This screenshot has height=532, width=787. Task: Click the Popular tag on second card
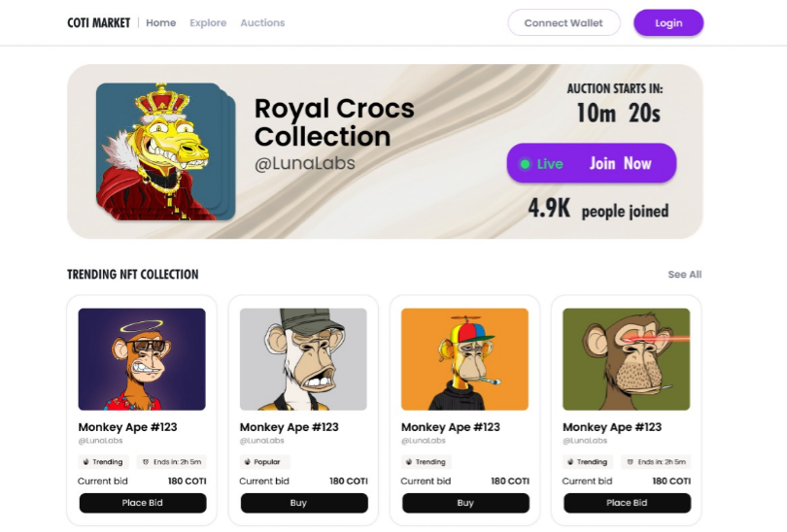click(x=264, y=462)
